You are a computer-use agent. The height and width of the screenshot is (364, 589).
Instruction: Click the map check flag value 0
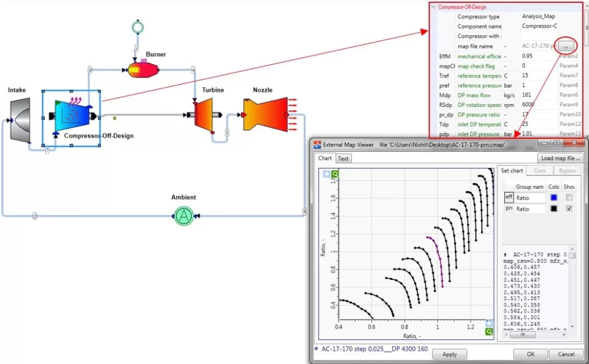click(x=523, y=66)
